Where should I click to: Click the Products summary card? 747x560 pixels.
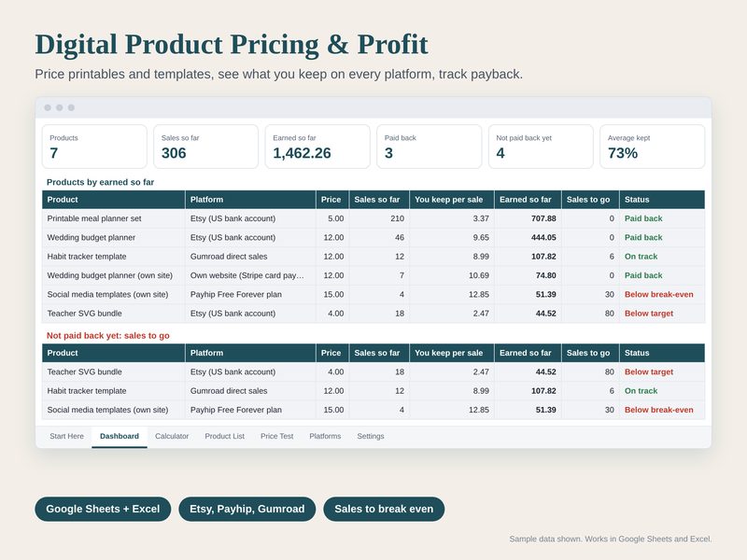[94, 147]
